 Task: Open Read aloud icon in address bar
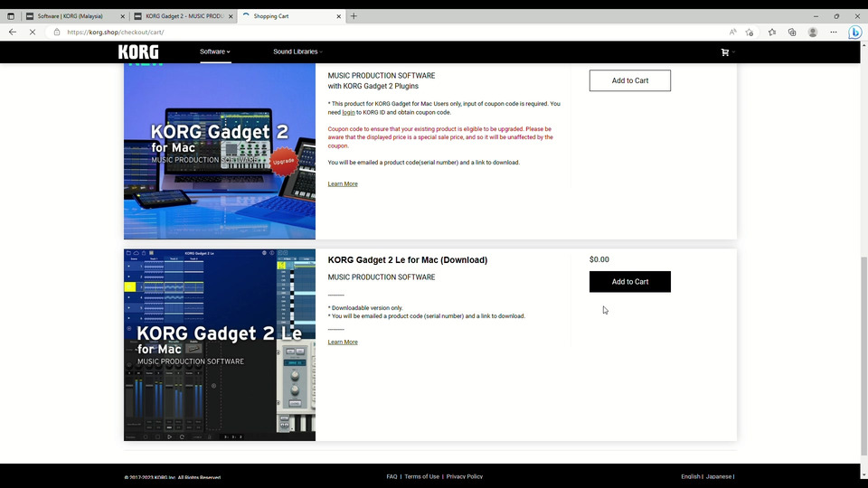pyautogui.click(x=733, y=33)
